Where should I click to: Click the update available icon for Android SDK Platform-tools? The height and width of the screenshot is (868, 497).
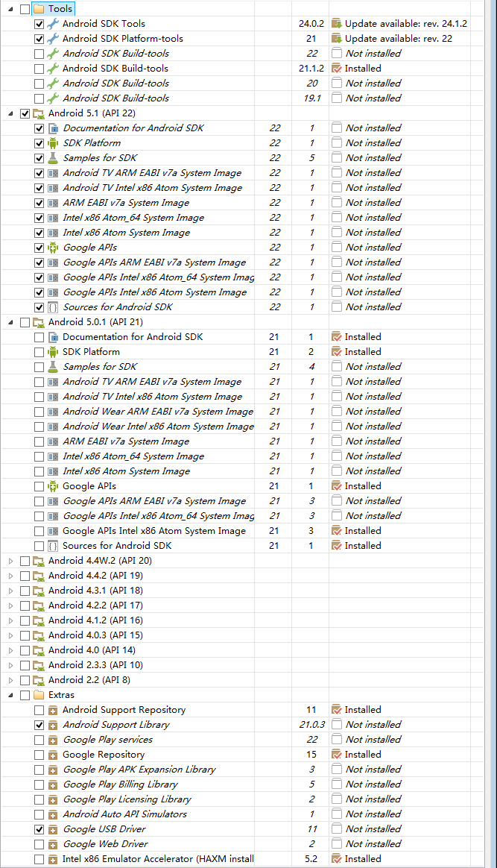pos(337,39)
